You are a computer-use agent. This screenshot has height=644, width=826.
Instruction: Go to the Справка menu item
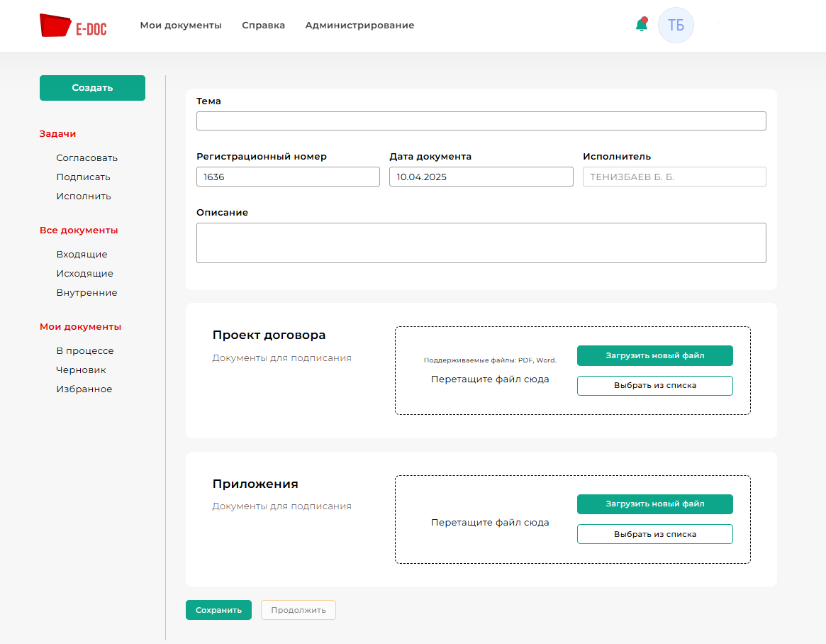263,26
